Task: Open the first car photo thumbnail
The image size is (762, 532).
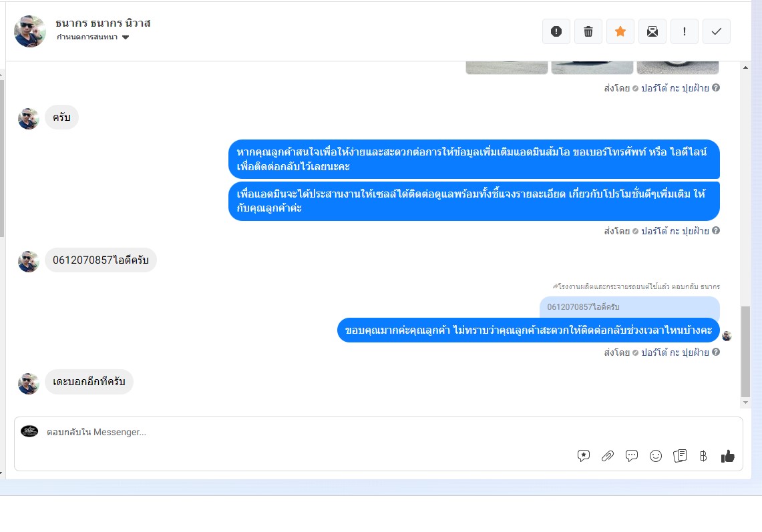Action: tap(507, 67)
